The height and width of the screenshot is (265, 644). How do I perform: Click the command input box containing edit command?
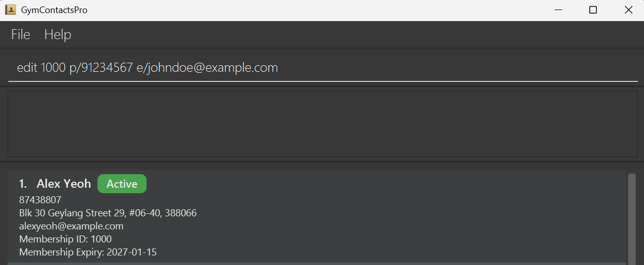click(x=321, y=68)
